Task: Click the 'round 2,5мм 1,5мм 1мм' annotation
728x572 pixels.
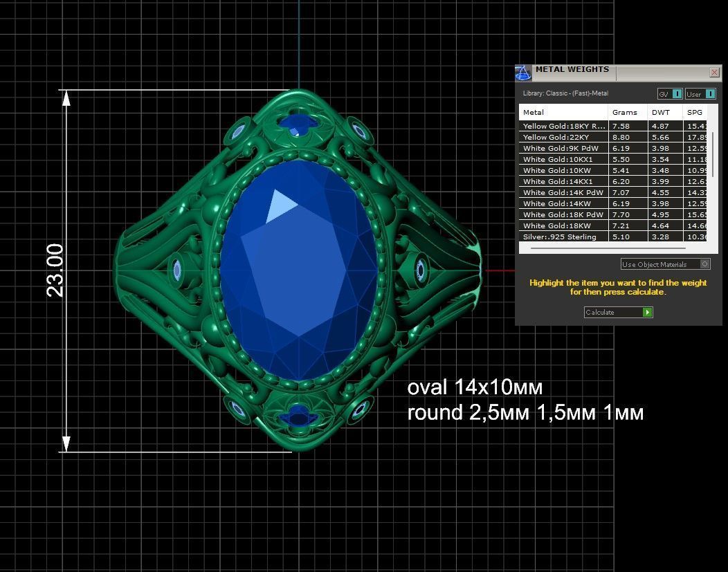Action: tap(525, 412)
